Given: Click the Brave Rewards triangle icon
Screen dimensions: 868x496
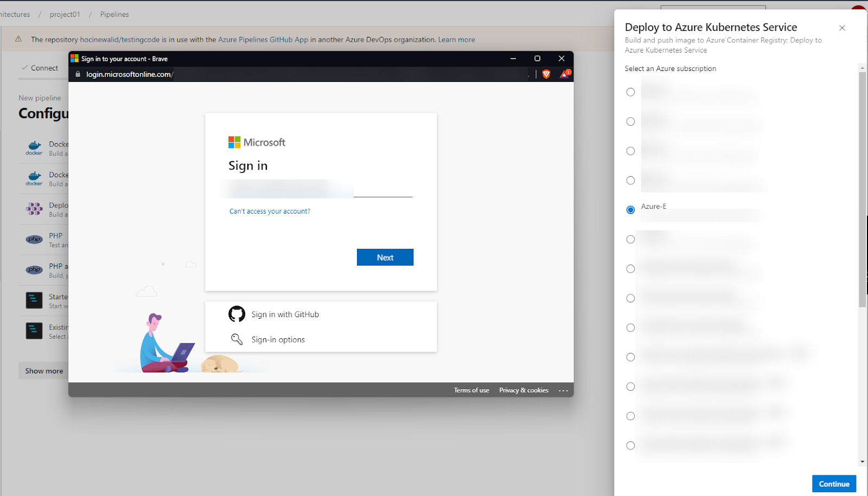Looking at the screenshot, I should [x=565, y=74].
